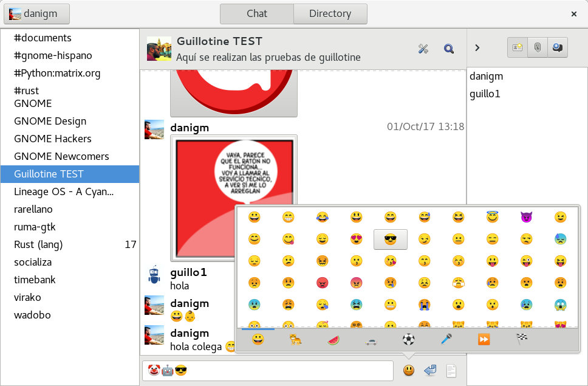This screenshot has height=386, width=588.
Task: Pick the sunglasses emoji in picker
Action: tap(391, 240)
